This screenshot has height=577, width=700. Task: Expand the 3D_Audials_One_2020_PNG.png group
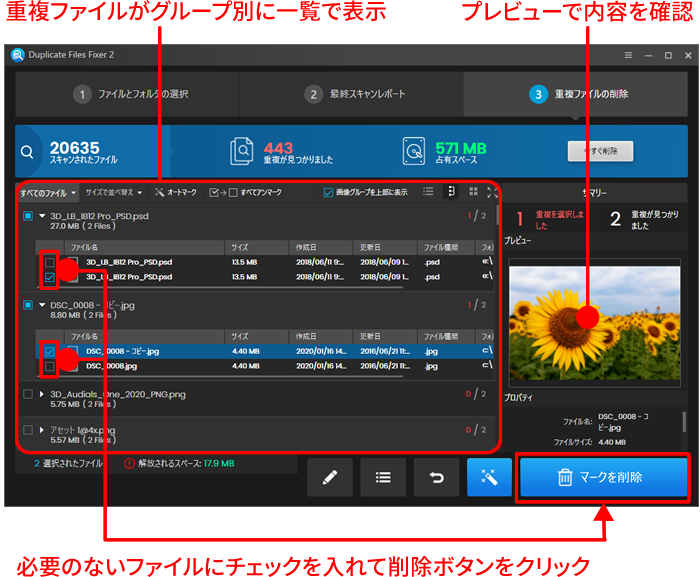tap(42, 394)
